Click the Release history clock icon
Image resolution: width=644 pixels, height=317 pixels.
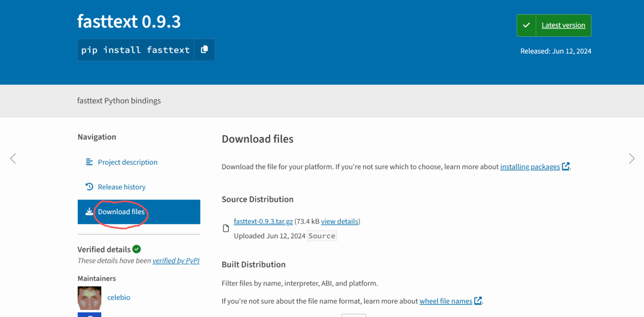pos(89,187)
